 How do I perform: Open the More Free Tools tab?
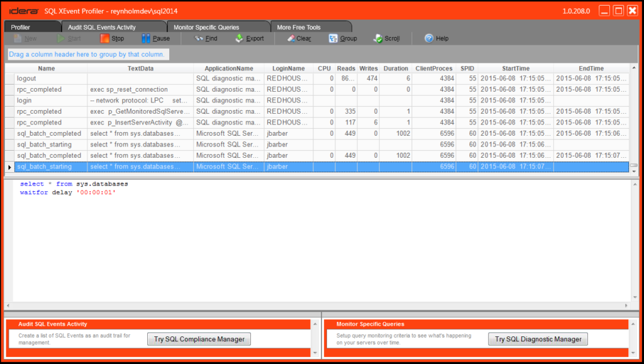pyautogui.click(x=311, y=27)
